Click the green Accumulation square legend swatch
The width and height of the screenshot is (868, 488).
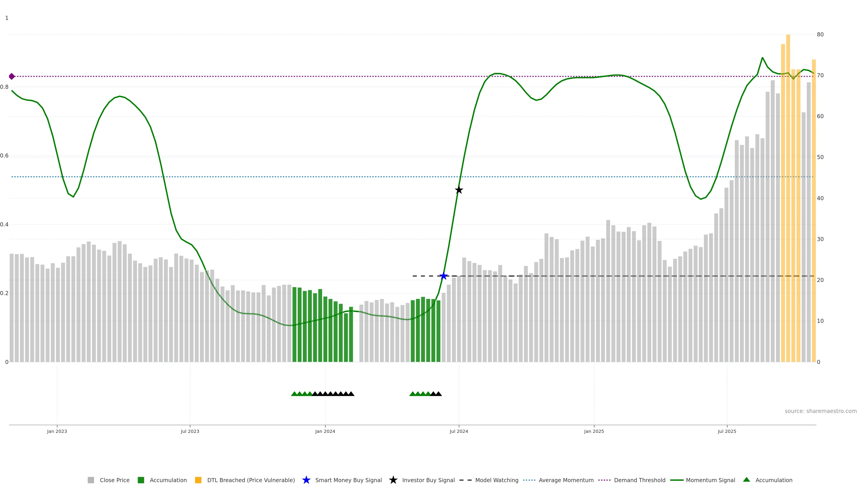tap(141, 480)
